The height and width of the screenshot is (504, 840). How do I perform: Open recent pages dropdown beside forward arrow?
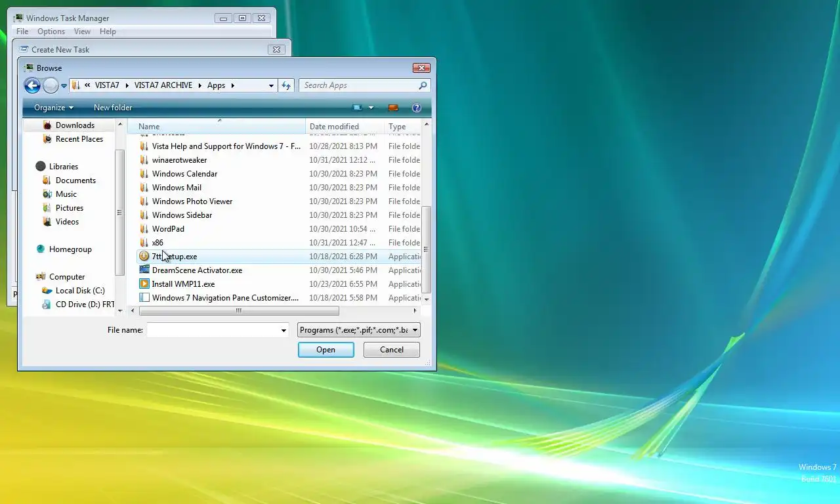pos(64,85)
